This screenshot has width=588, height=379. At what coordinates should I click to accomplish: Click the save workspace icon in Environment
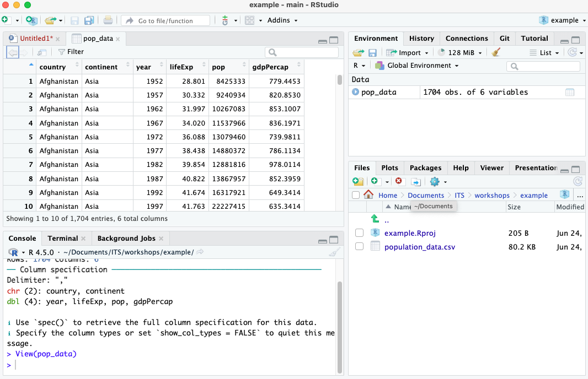(372, 52)
